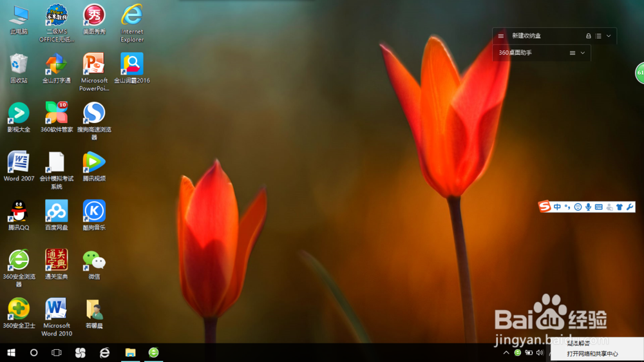
Task: Open 二级MS OFFICE无纸化 shortcut
Action: [x=57, y=23]
